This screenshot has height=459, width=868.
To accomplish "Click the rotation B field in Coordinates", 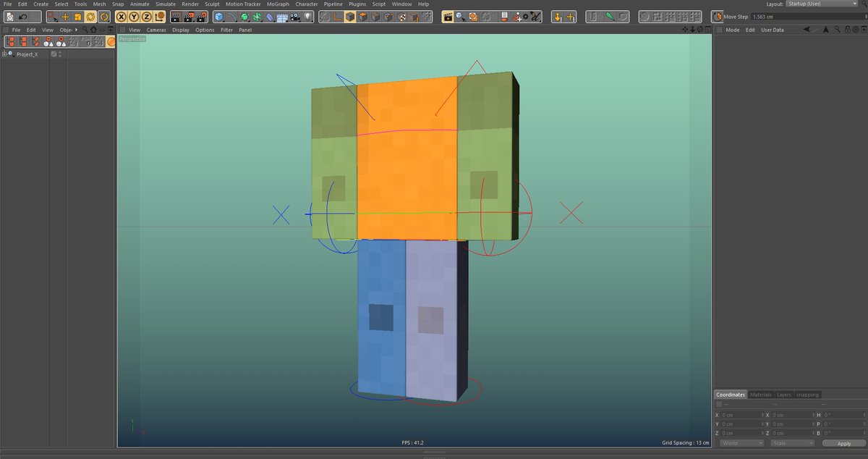I will (x=843, y=433).
